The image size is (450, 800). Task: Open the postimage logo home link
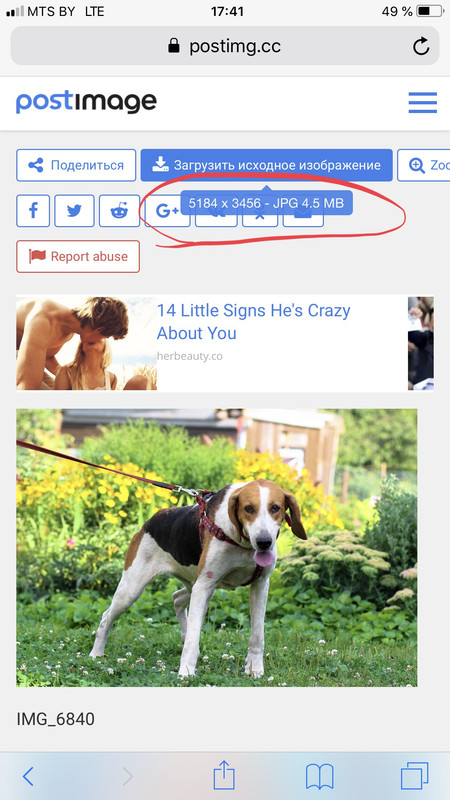pyautogui.click(x=86, y=102)
